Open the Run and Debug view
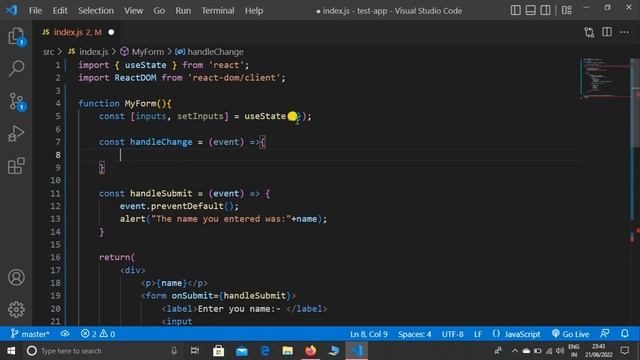 pos(16,133)
